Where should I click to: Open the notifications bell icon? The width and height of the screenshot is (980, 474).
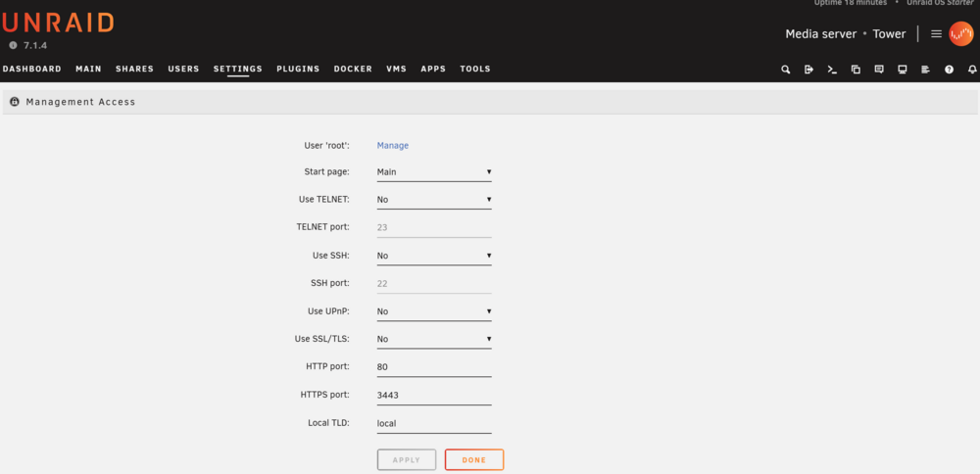972,70
